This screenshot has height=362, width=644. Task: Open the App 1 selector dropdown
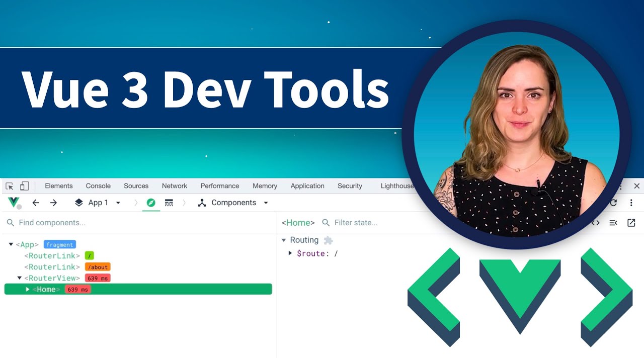click(x=98, y=203)
